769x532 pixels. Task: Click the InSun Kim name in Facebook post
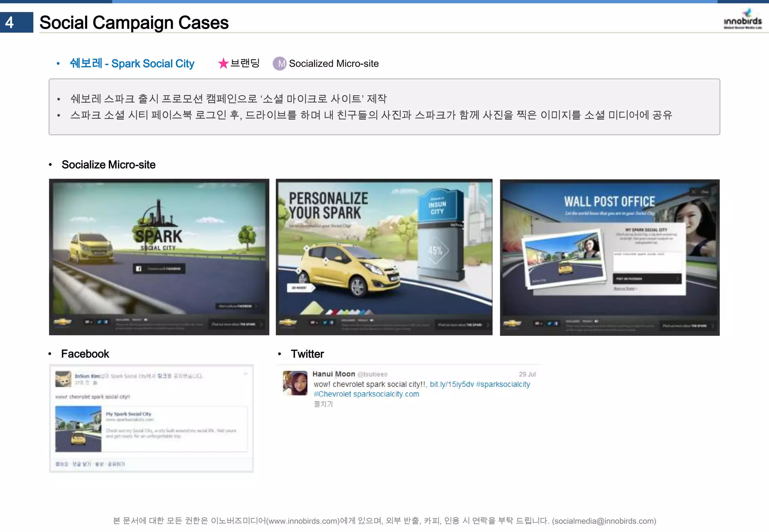pos(87,376)
